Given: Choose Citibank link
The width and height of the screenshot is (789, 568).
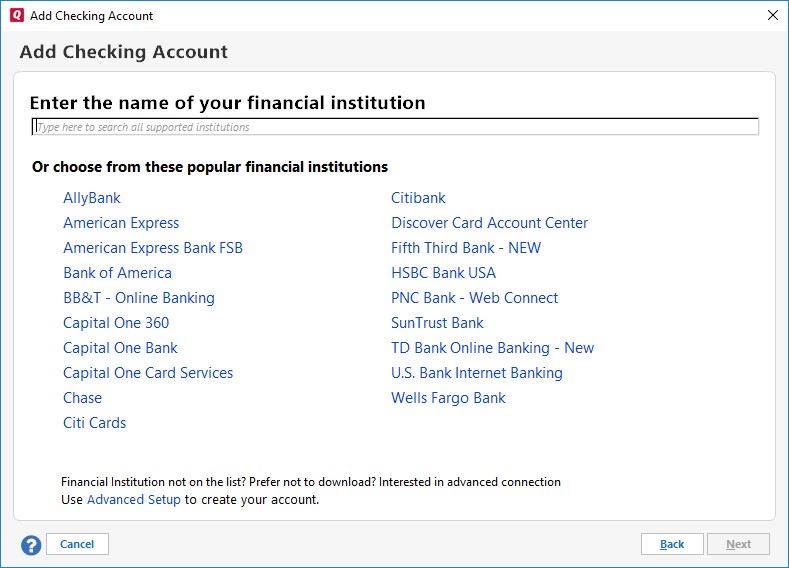Looking at the screenshot, I should pos(418,198).
